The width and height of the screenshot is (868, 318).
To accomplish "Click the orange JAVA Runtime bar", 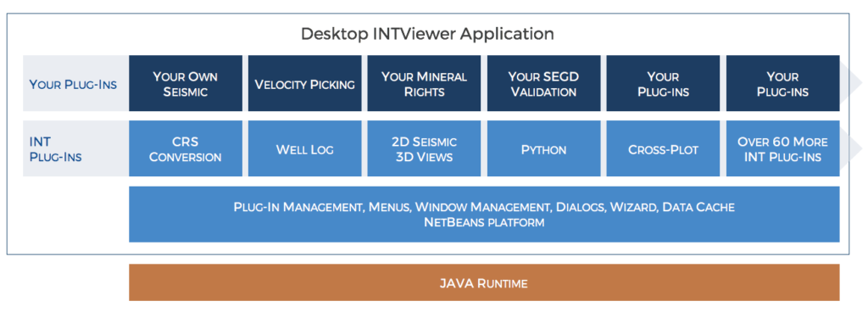I will (484, 282).
